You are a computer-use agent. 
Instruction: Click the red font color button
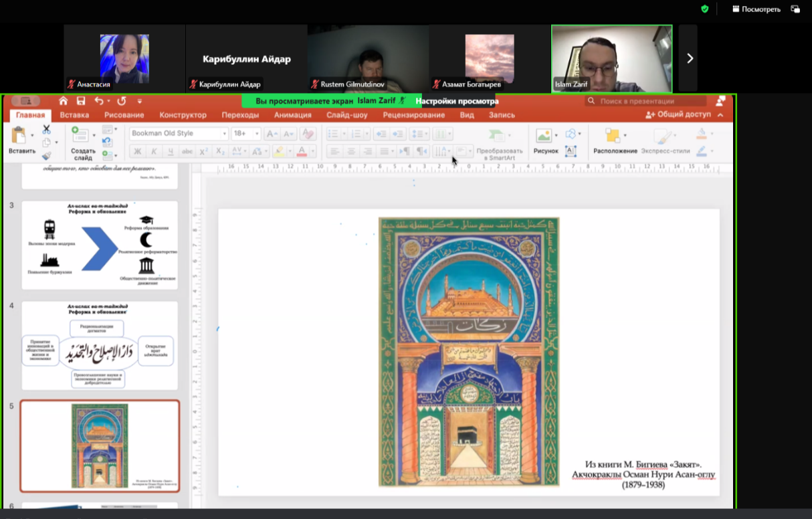click(303, 152)
